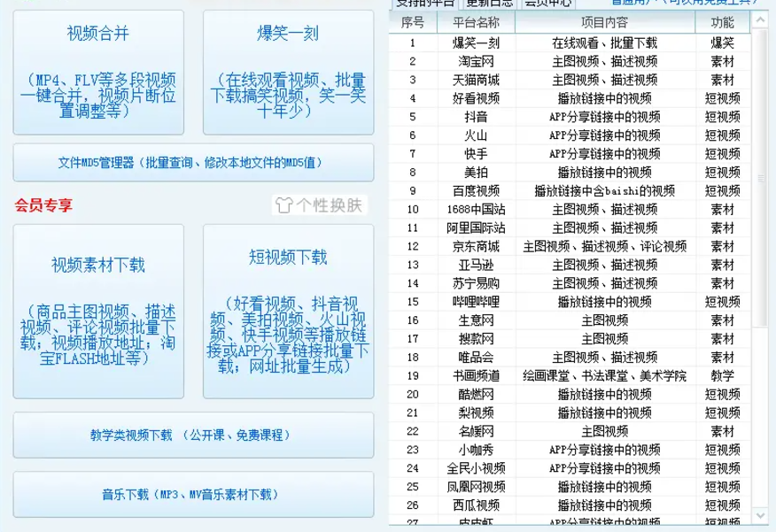This screenshot has height=532, width=776.
Task: Select the 梨视频 row
Action: coord(570,412)
